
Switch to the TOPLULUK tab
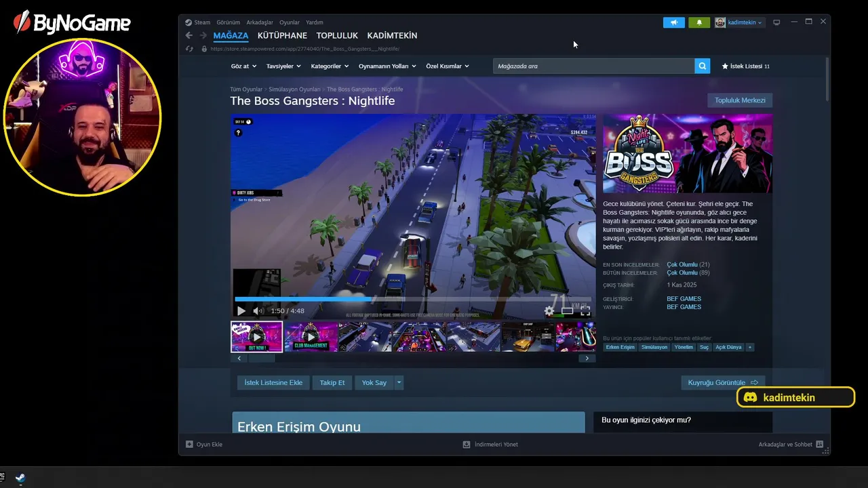[337, 35]
